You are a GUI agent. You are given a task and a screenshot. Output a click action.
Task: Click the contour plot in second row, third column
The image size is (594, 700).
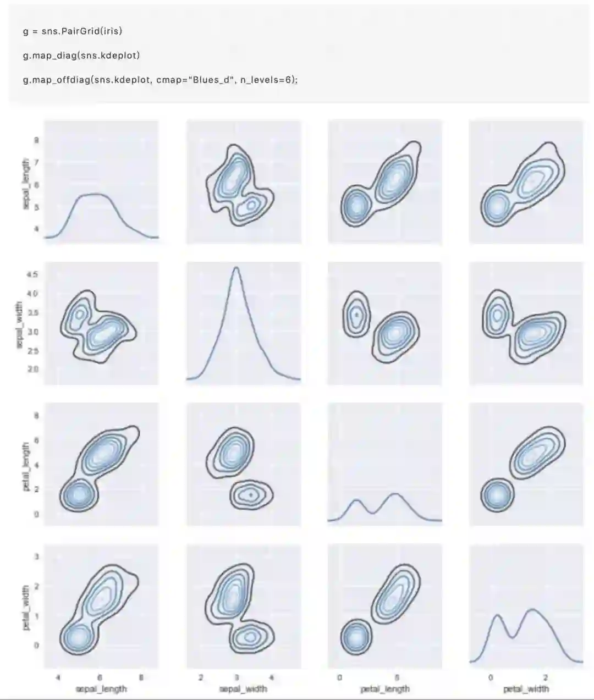(x=385, y=323)
